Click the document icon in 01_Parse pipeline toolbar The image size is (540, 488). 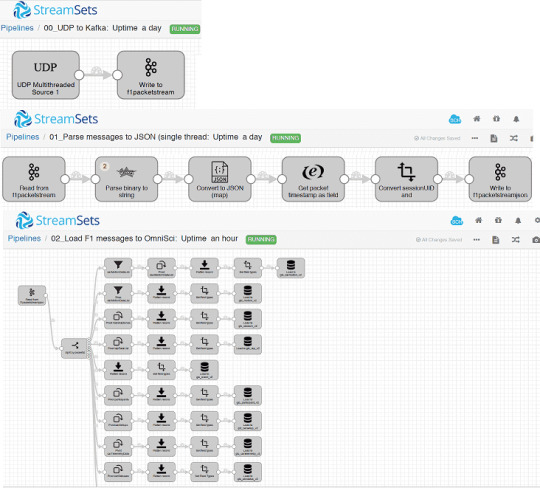[x=494, y=138]
